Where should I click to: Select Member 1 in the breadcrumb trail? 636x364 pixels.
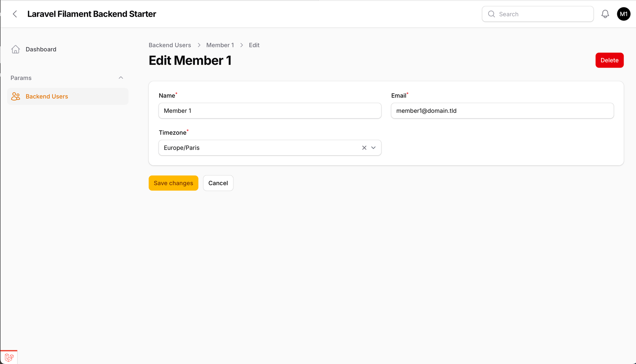[220, 45]
